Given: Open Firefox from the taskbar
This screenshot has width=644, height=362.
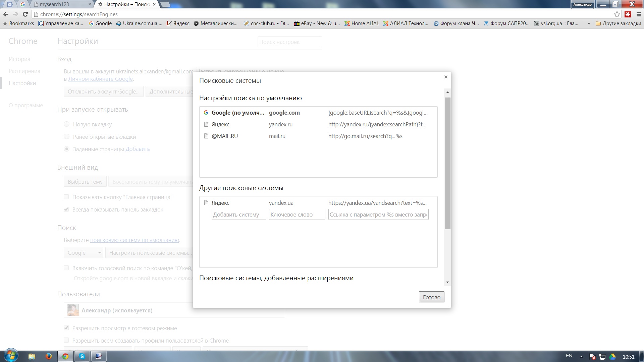Looking at the screenshot, I should pos(49,356).
